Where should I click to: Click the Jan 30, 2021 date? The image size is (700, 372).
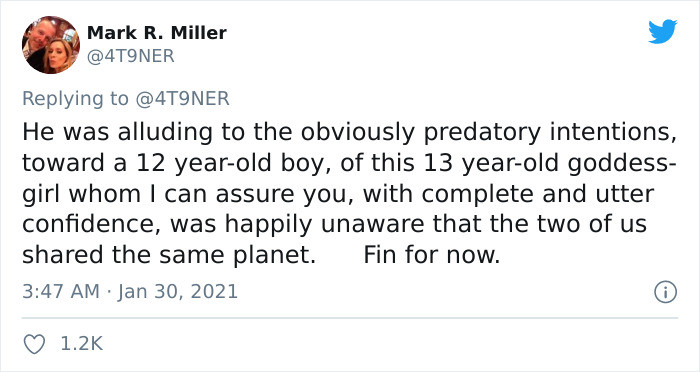178,292
